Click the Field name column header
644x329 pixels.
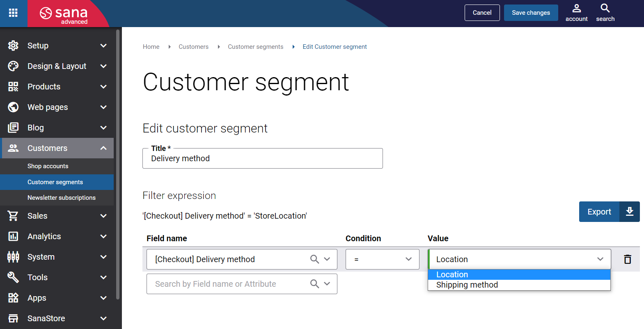click(x=167, y=238)
